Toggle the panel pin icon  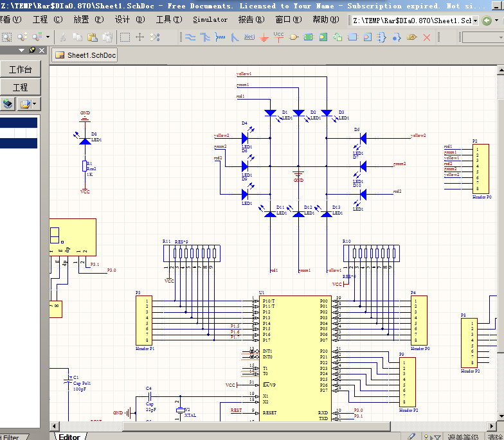[x=32, y=50]
